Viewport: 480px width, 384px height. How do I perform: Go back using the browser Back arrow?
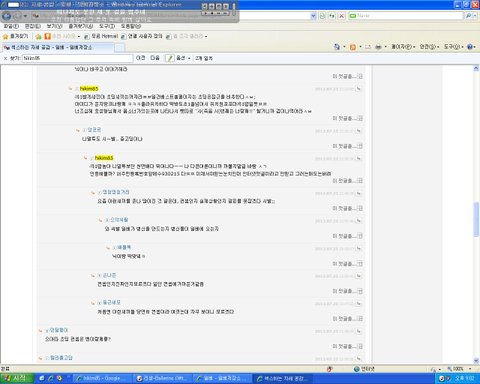tap(6, 16)
